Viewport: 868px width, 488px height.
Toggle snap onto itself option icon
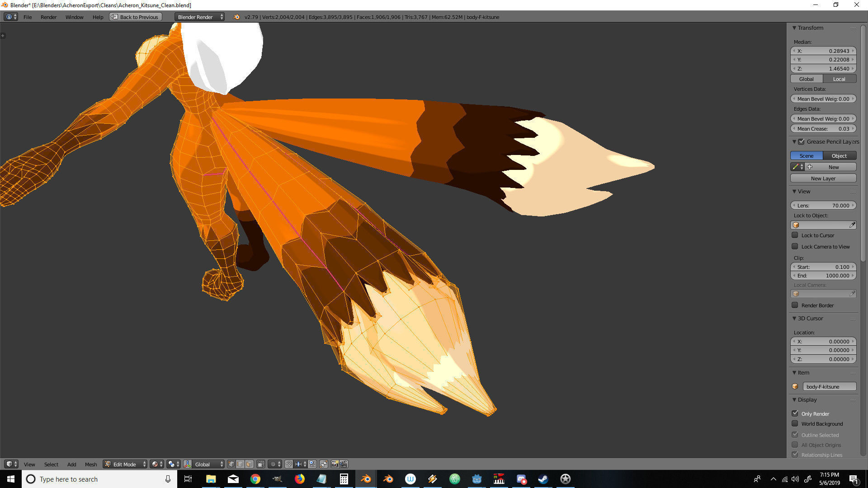click(x=312, y=464)
